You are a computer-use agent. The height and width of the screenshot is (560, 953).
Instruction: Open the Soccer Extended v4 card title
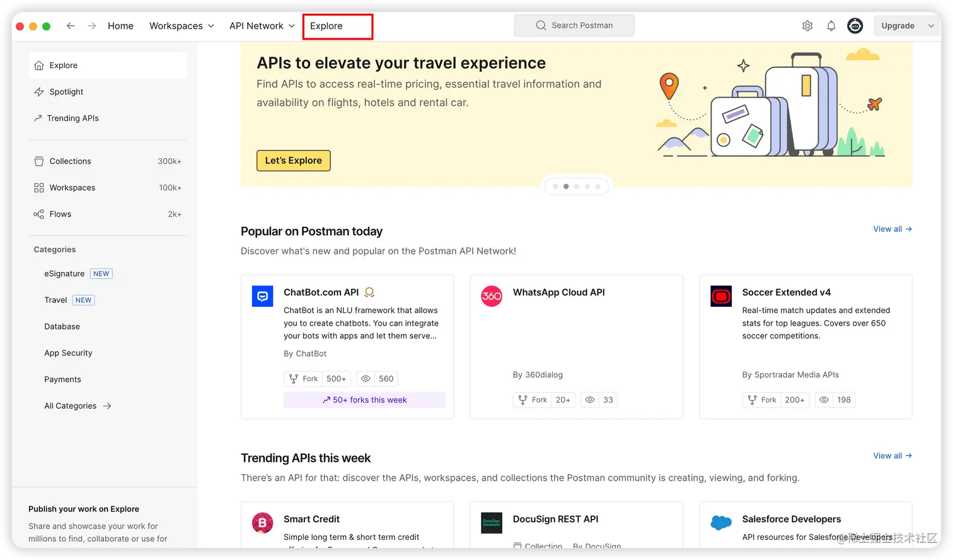coord(787,292)
